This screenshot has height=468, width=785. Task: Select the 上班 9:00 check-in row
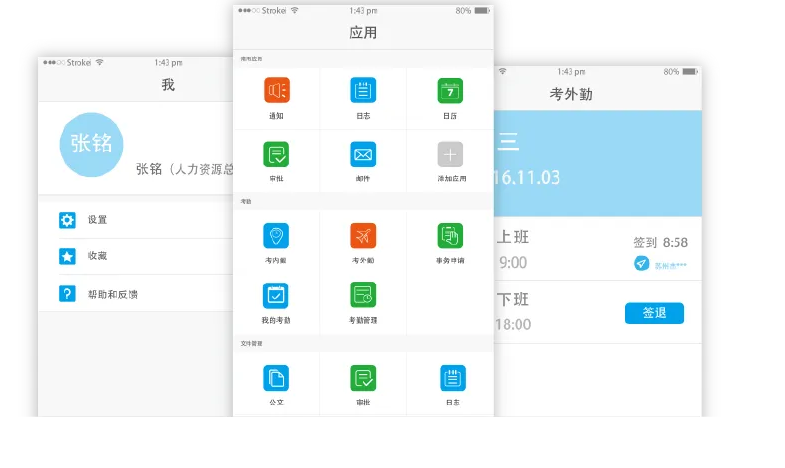[x=560, y=250]
